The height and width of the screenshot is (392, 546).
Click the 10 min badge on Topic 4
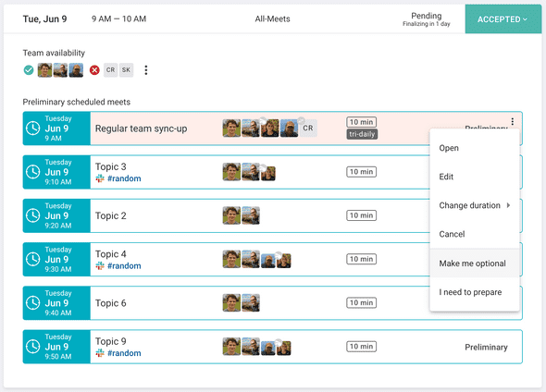(x=361, y=259)
